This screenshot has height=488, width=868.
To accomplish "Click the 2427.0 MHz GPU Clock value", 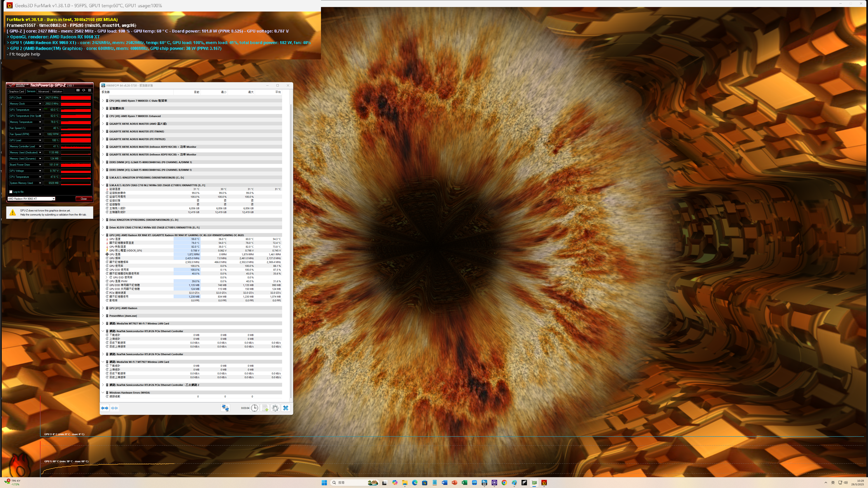I will (52, 98).
